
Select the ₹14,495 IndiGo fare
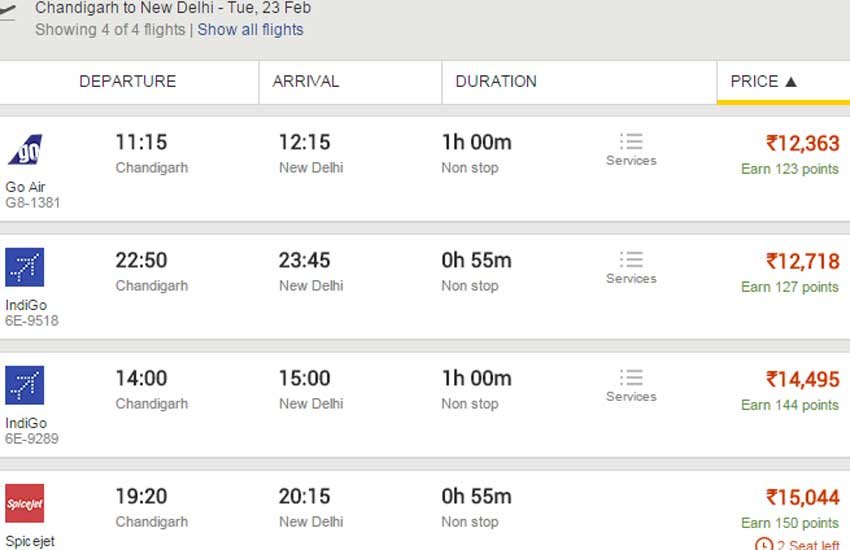pyautogui.click(x=802, y=380)
